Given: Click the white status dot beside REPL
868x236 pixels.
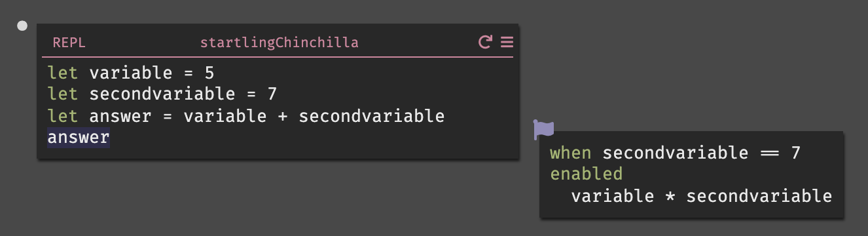Looking at the screenshot, I should (x=22, y=26).
